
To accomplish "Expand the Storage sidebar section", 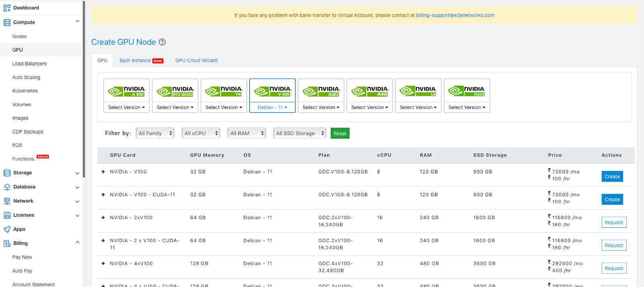I will click(x=78, y=173).
